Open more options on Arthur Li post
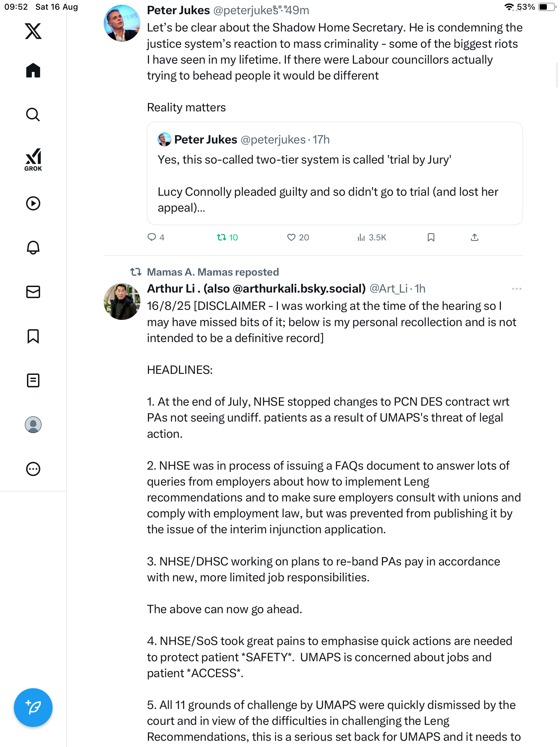Image resolution: width=560 pixels, height=747 pixels. (x=516, y=289)
